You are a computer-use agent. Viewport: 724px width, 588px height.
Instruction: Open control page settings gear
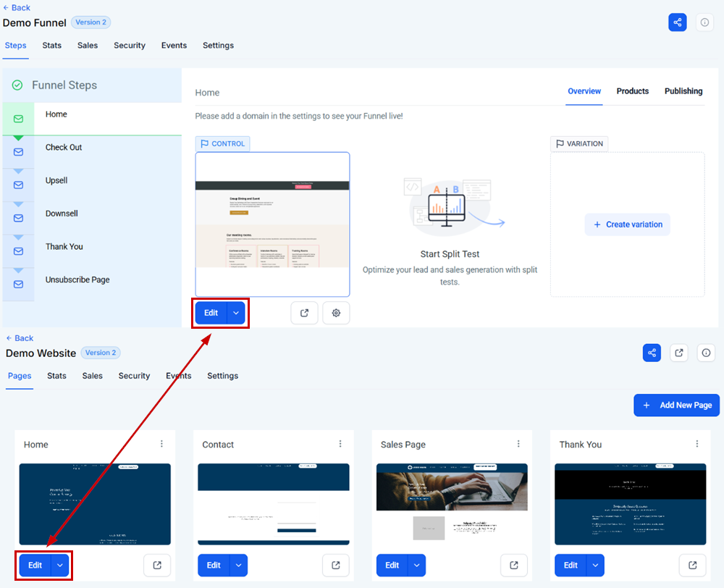(336, 313)
